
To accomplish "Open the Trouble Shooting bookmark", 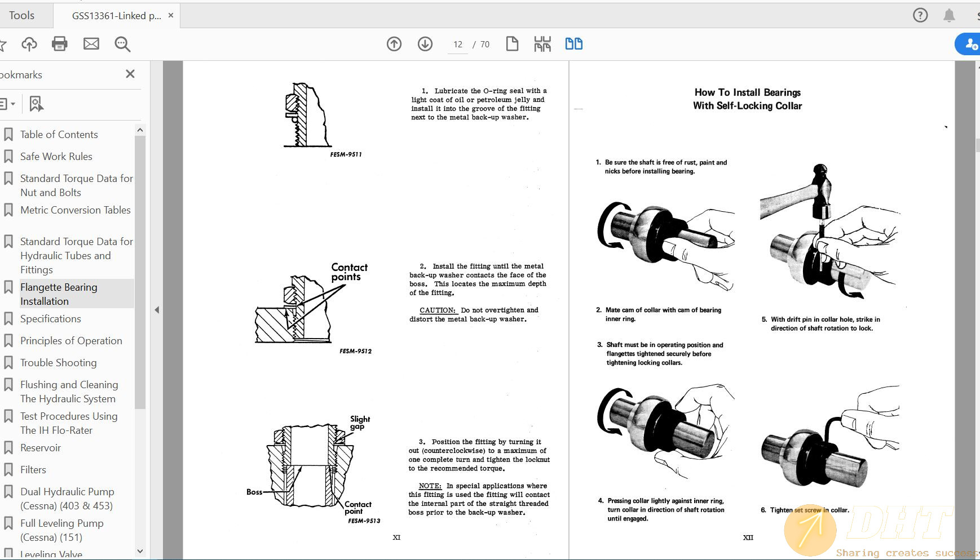I will point(58,363).
